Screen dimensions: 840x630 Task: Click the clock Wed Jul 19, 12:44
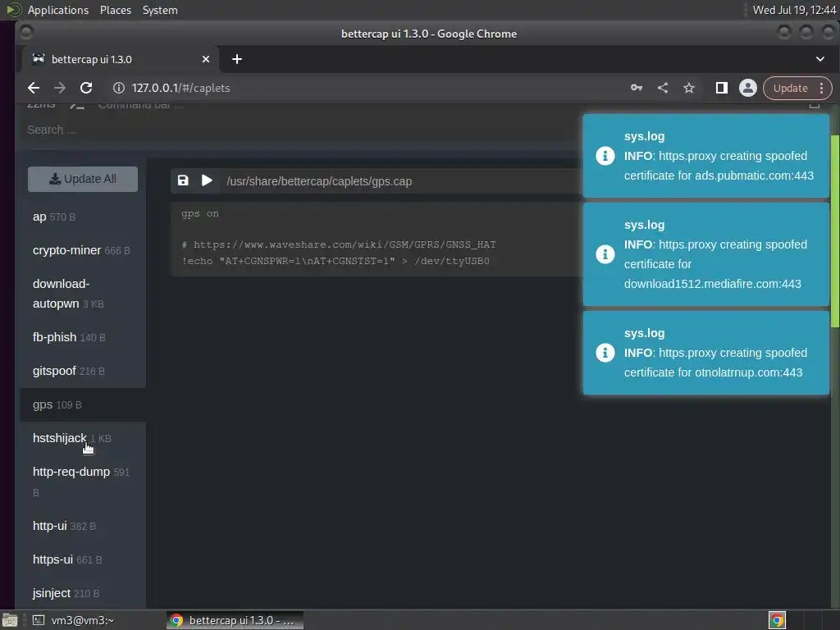(x=794, y=10)
